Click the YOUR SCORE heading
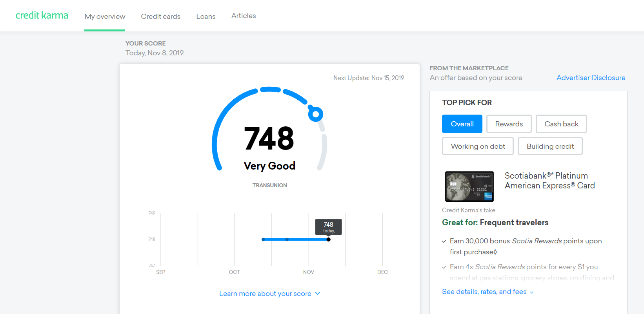This screenshot has width=644, height=314. pos(146,43)
